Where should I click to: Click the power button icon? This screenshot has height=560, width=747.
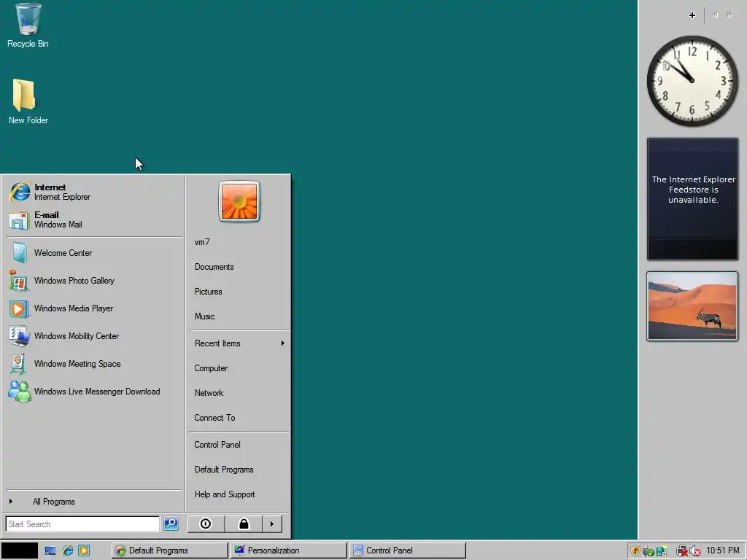point(206,524)
